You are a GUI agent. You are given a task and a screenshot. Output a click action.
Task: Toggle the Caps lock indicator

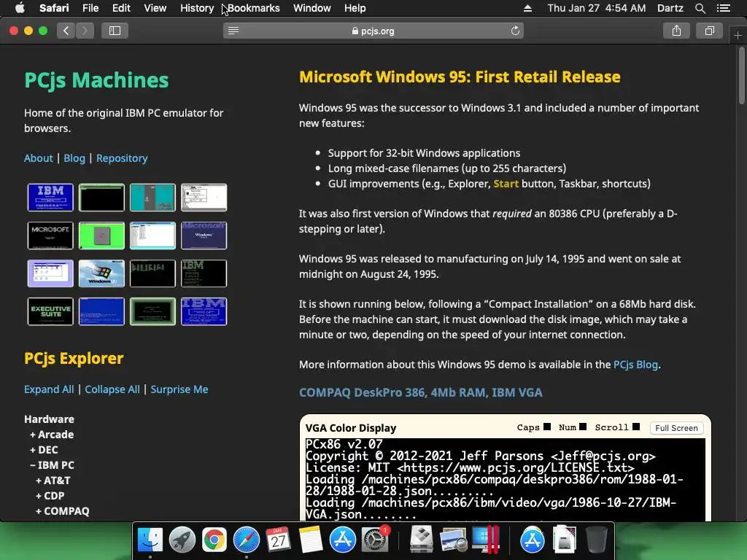(547, 427)
